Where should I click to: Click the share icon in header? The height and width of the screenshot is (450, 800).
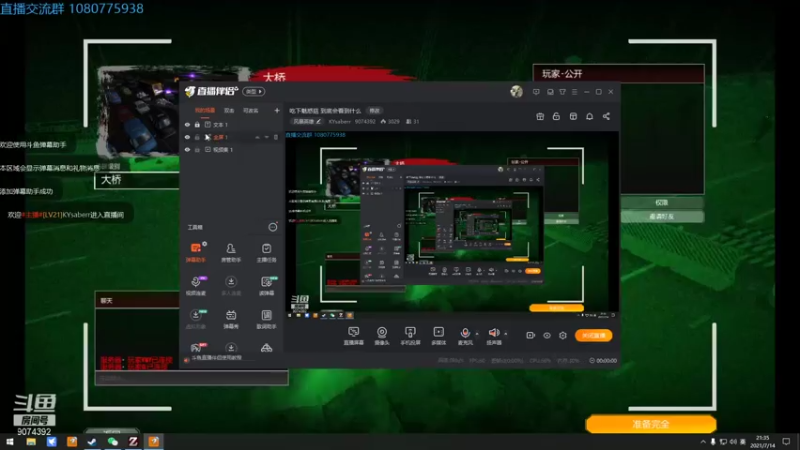tap(606, 116)
